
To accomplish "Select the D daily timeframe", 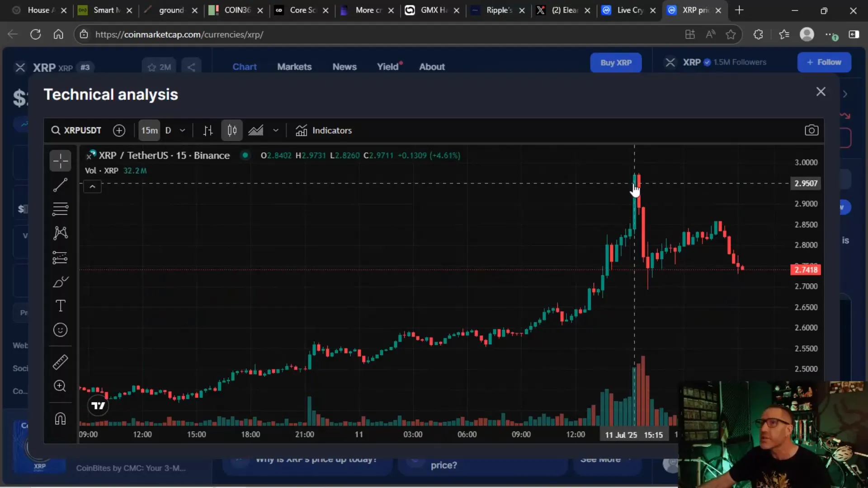I will 168,131.
